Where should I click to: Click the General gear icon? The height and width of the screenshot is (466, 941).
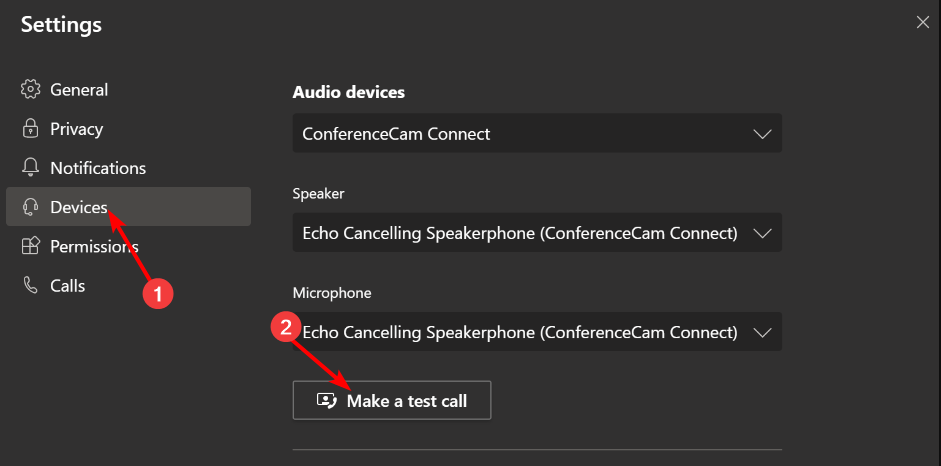30,90
